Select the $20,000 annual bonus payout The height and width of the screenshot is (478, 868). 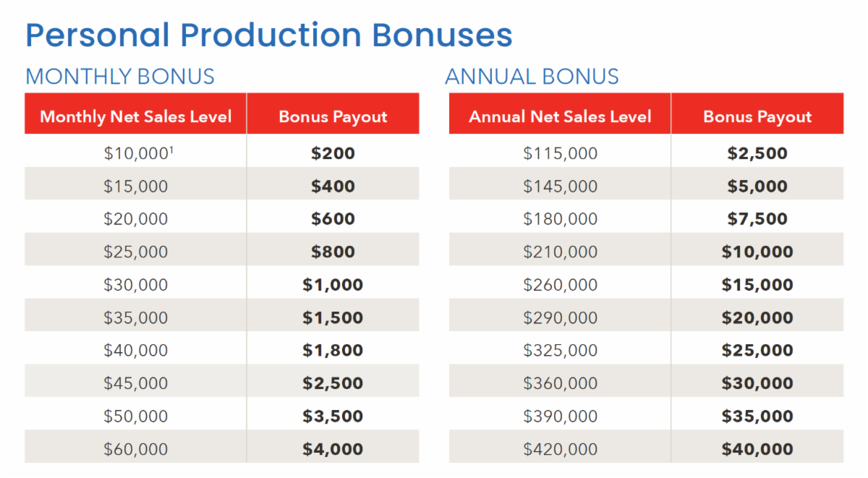point(757,317)
